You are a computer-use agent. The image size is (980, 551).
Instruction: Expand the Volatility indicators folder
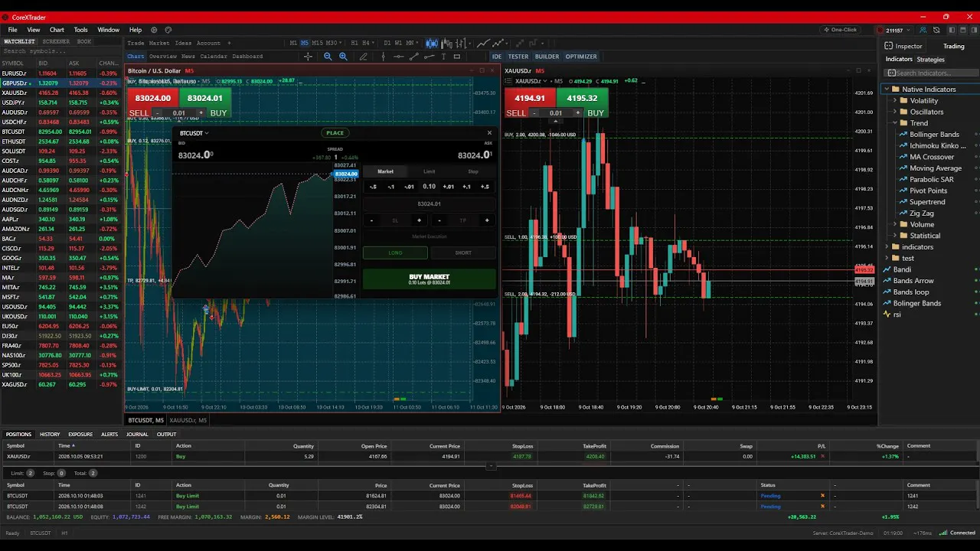pos(895,101)
